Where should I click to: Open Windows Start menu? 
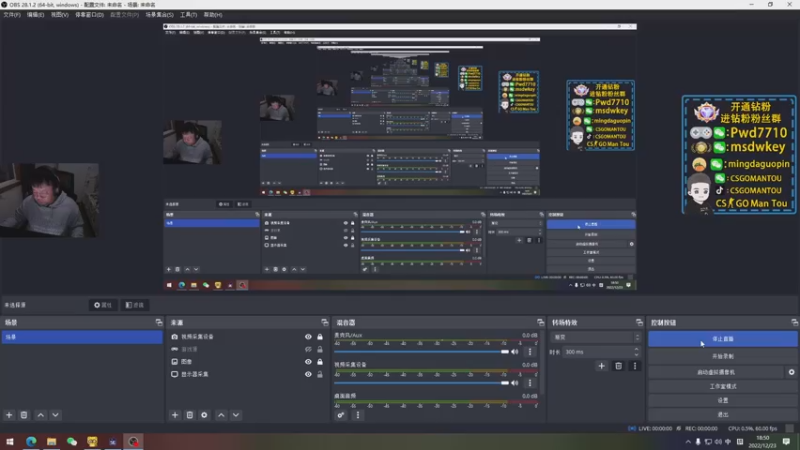10,441
